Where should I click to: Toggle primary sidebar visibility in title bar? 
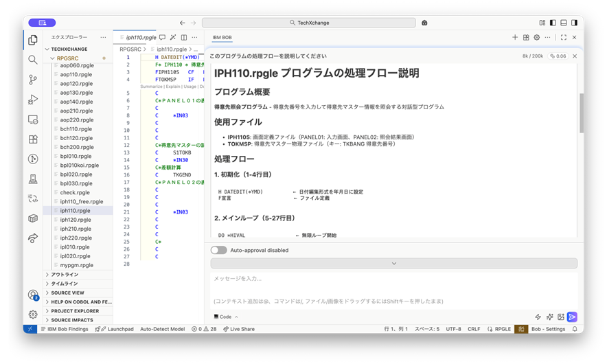tap(553, 23)
